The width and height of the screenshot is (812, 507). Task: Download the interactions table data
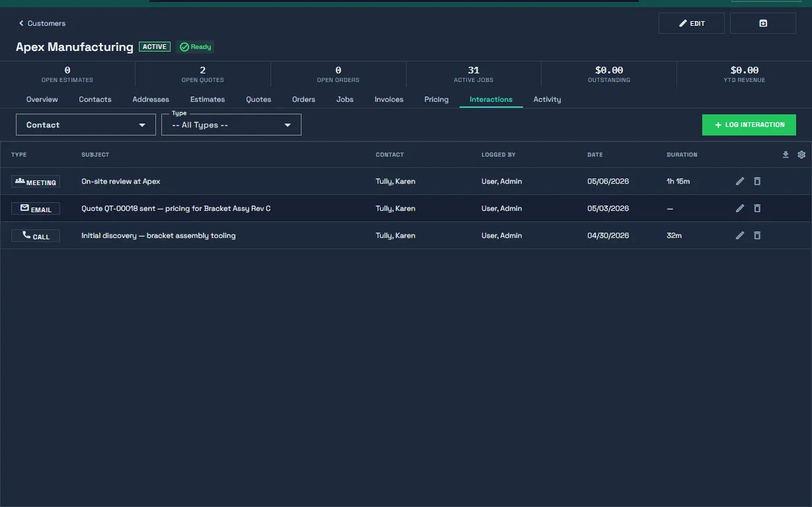(786, 155)
